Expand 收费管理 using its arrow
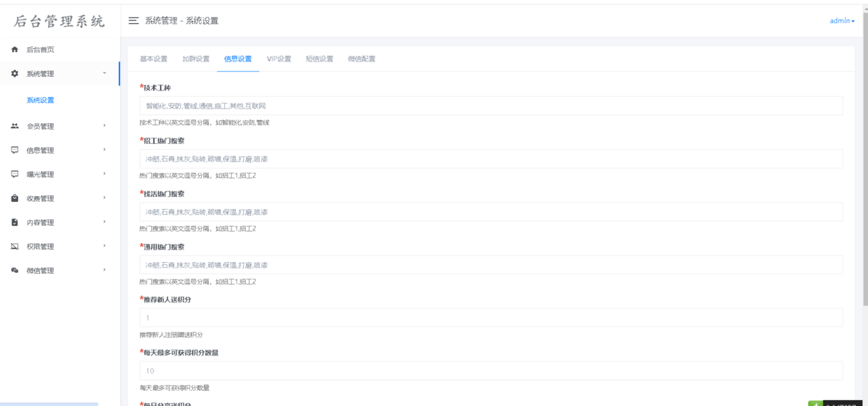 click(x=104, y=198)
